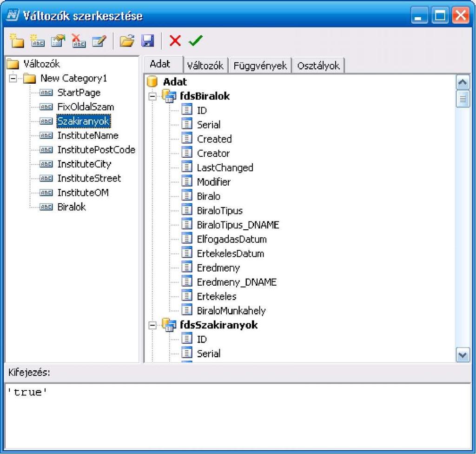Click the ABC icon beside InstituteCity
This screenshot has width=476, height=454.
click(x=46, y=164)
